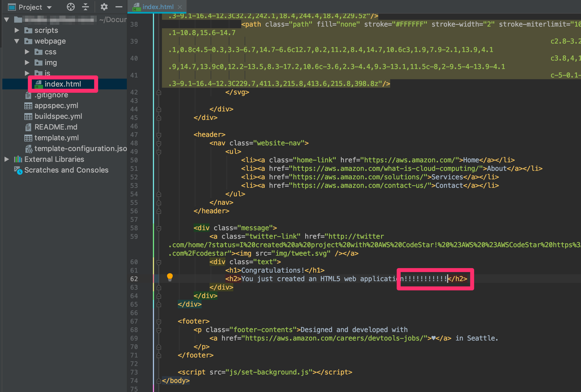Viewport: 581px width, 392px height.
Task: Toggle fold marker at line 60
Action: (159, 262)
